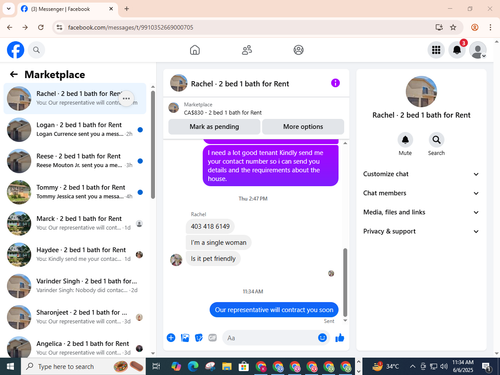The image size is (500, 375).
Task: Expand Customize chat section
Action: point(421,174)
